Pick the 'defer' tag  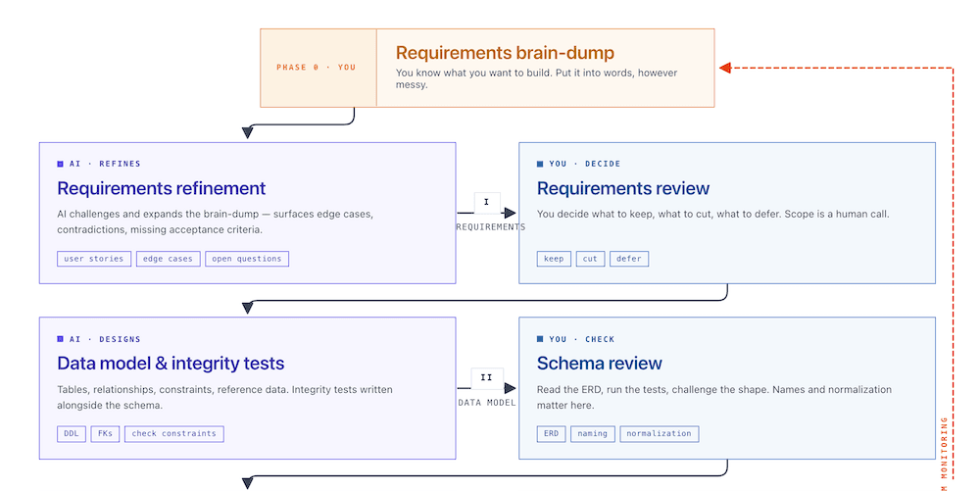click(629, 259)
